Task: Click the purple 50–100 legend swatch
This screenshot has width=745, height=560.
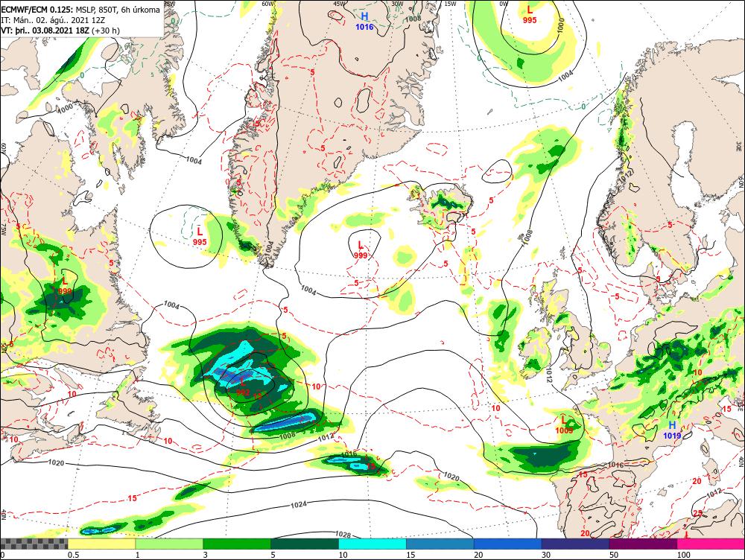Action: (644, 544)
